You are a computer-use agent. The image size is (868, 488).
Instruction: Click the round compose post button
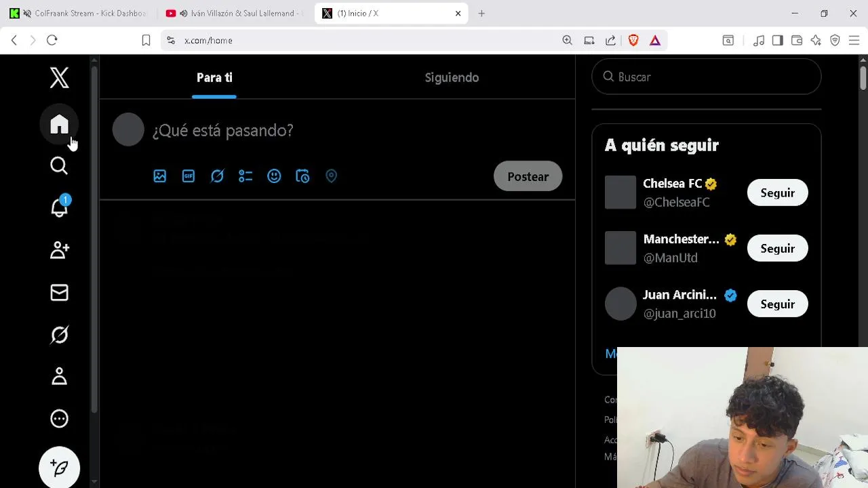(59, 468)
